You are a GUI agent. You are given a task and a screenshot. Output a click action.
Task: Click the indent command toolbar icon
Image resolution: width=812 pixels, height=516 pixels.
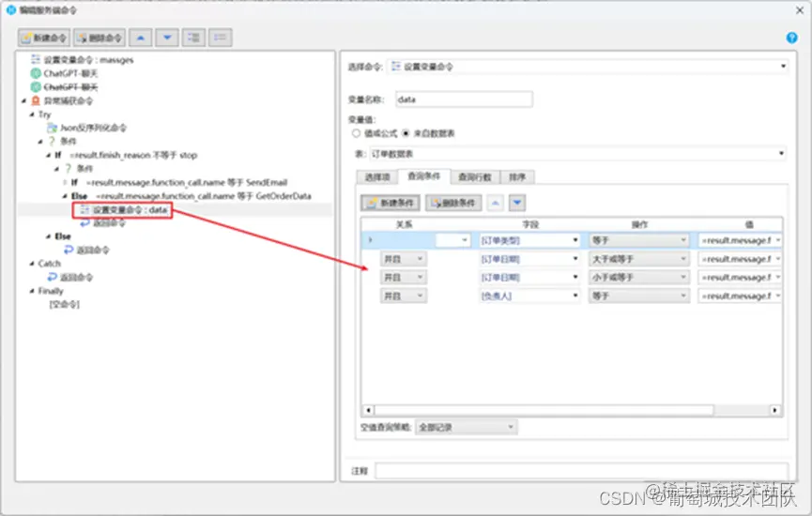[x=193, y=38]
